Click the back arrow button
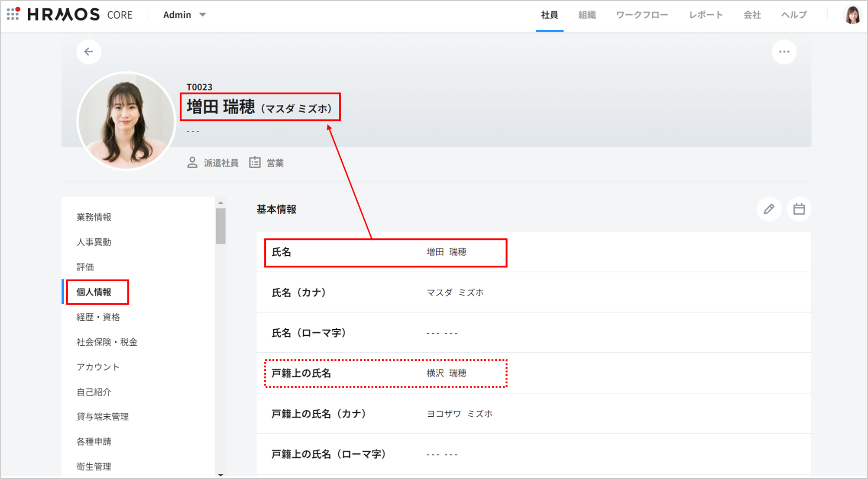The image size is (868, 479). coord(89,52)
